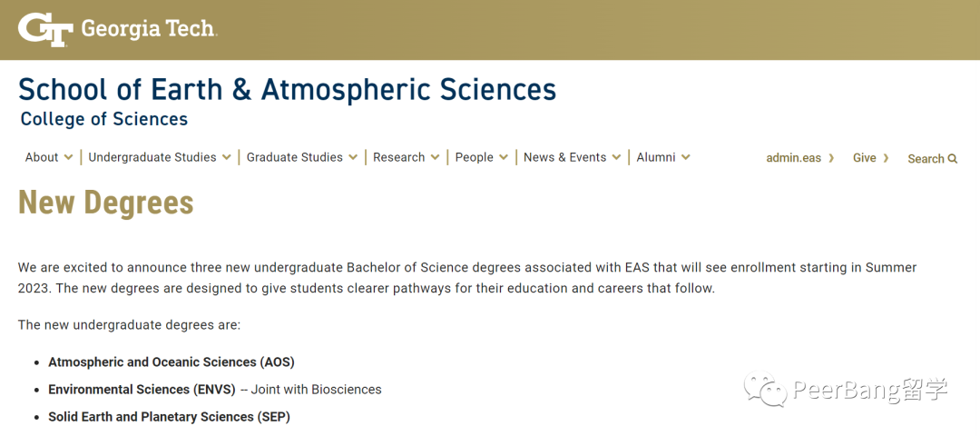Image resolution: width=980 pixels, height=436 pixels.
Task: Follow the College of Sciences link
Action: [103, 119]
